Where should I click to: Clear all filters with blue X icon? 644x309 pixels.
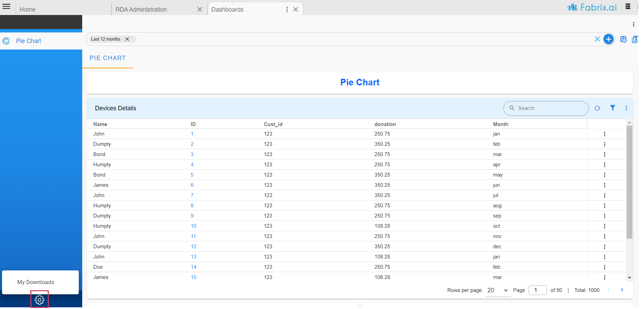click(597, 39)
